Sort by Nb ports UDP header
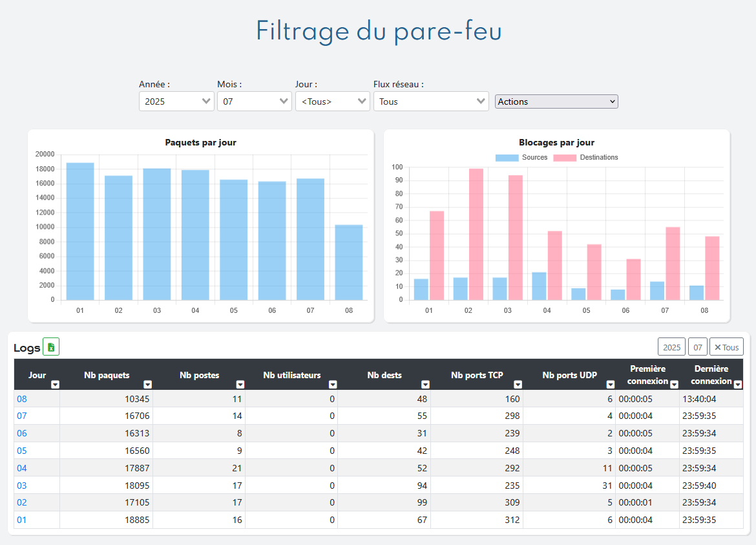 point(569,375)
